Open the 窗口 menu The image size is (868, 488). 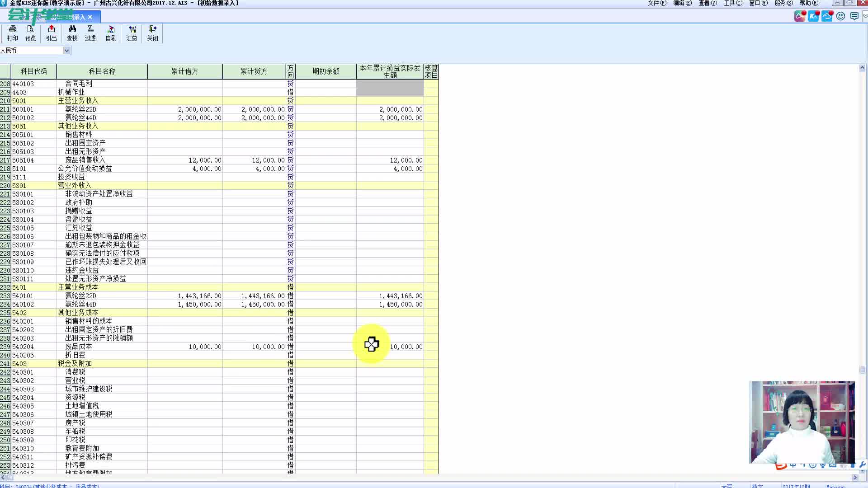(758, 3)
